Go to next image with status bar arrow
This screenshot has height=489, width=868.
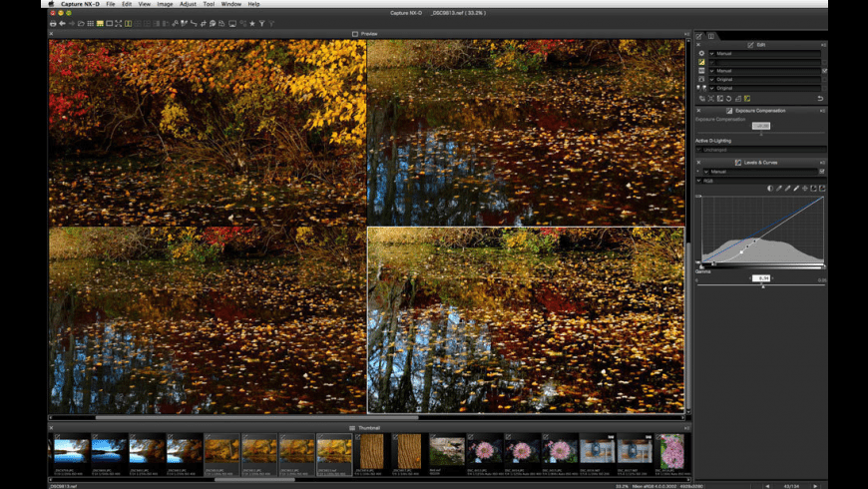point(815,486)
